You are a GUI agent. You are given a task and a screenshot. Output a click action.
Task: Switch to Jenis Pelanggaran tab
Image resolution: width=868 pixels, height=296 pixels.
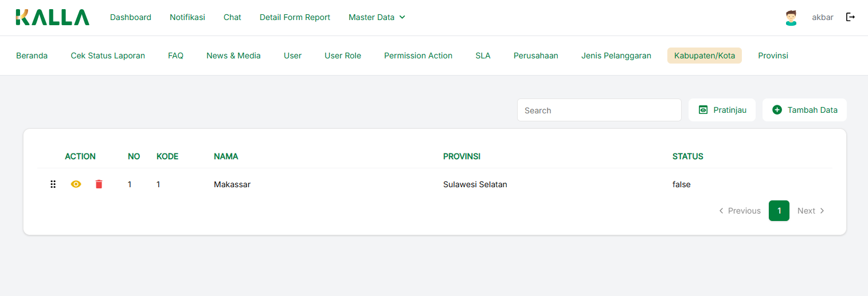point(616,56)
